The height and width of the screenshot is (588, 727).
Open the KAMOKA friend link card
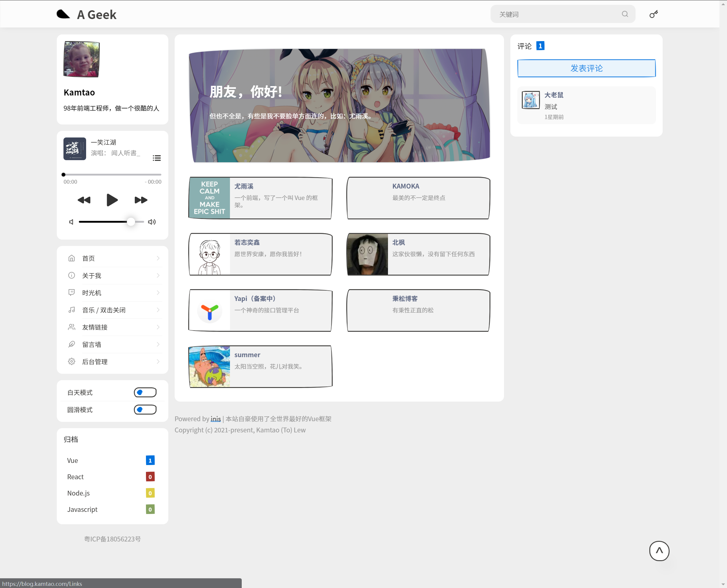418,198
